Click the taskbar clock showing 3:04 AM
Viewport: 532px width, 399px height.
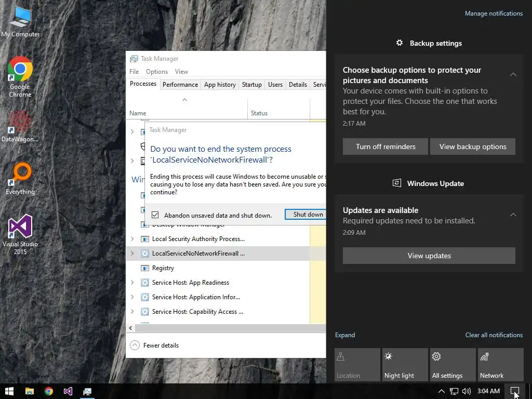tap(488, 391)
